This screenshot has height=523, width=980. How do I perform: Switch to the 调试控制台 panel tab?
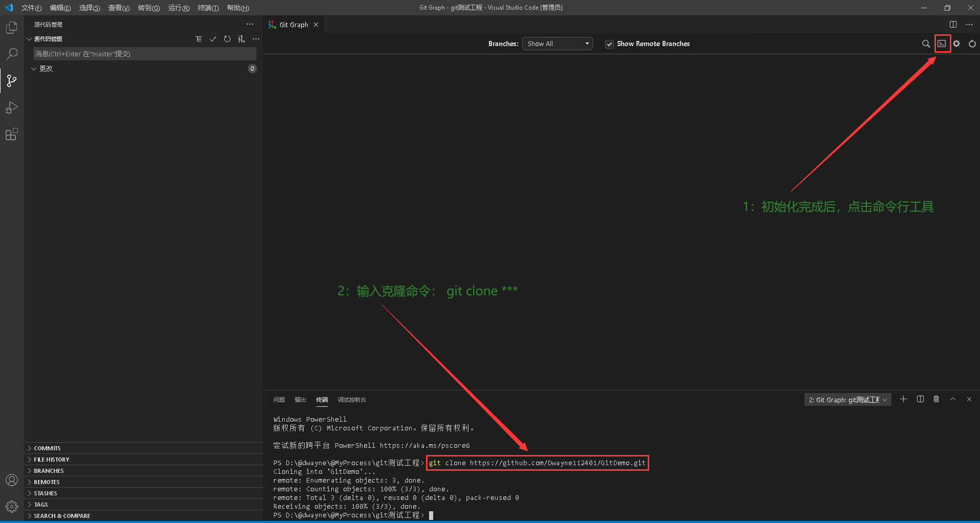[x=352, y=400]
